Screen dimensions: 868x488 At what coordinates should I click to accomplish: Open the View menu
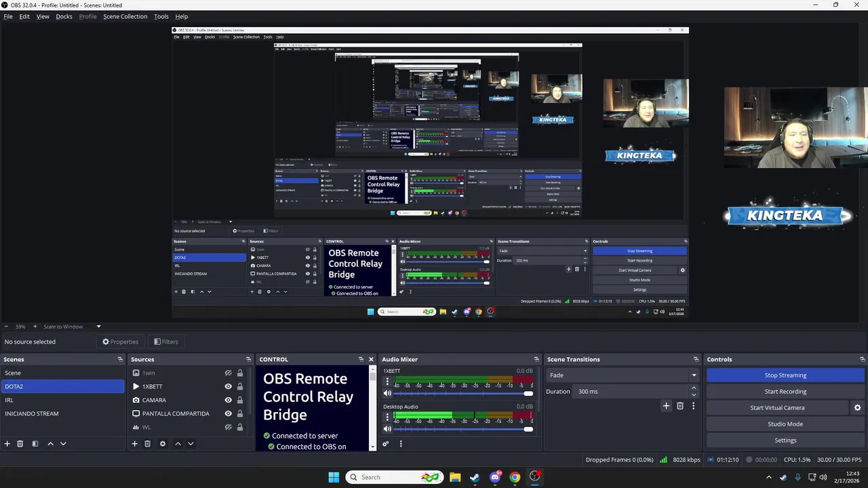tap(43, 16)
